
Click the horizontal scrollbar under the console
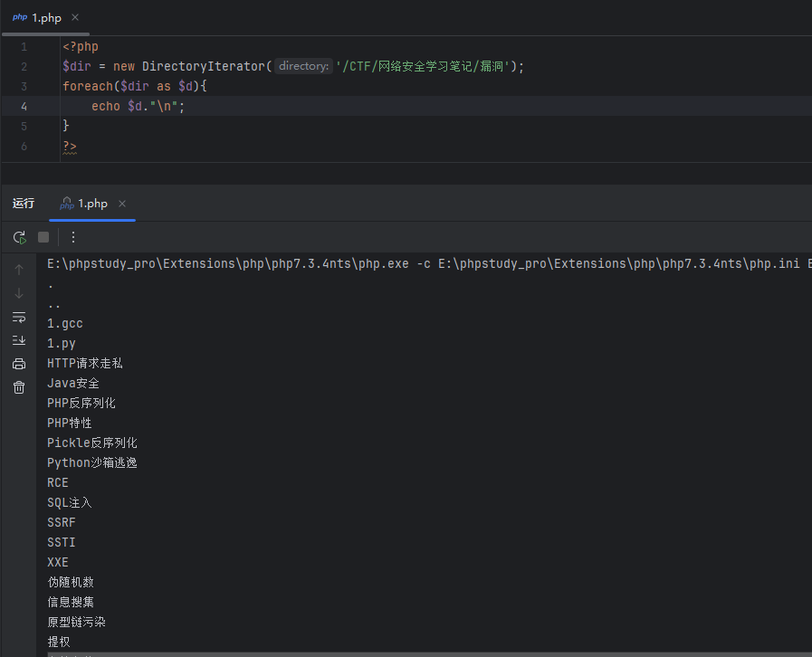[x=425, y=653]
